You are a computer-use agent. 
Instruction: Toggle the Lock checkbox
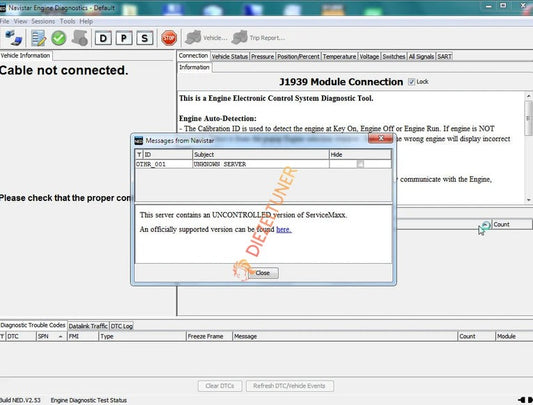point(411,82)
